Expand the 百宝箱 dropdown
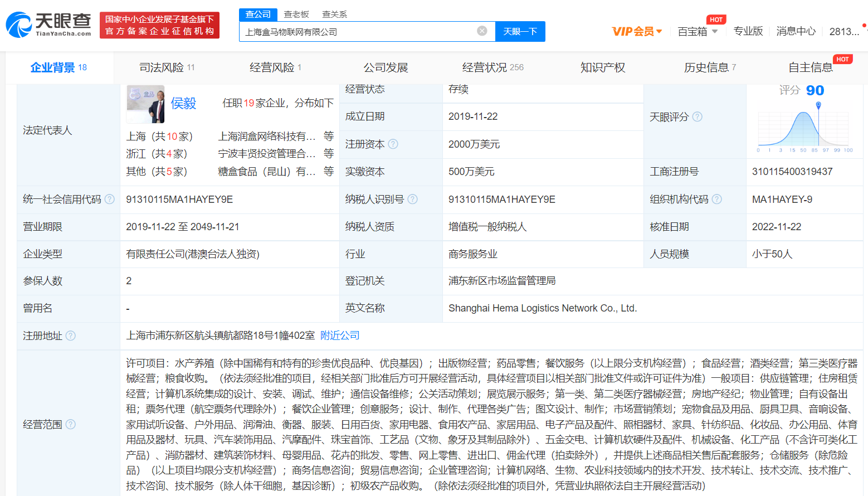The image size is (868, 496). click(698, 31)
